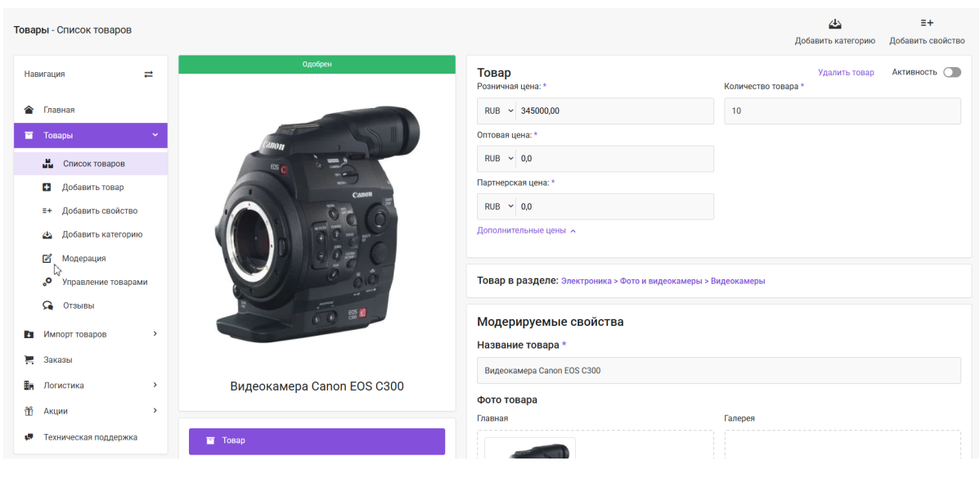Click the Навигация header text

click(44, 74)
